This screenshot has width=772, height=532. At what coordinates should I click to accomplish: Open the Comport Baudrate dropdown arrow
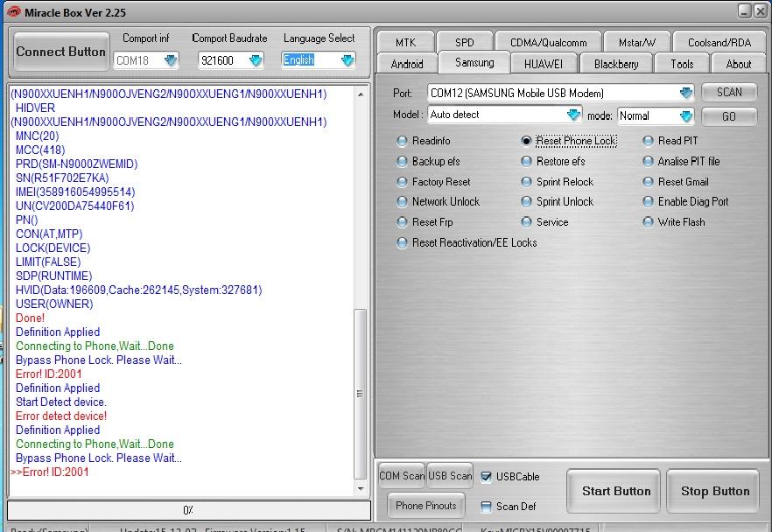[x=256, y=60]
